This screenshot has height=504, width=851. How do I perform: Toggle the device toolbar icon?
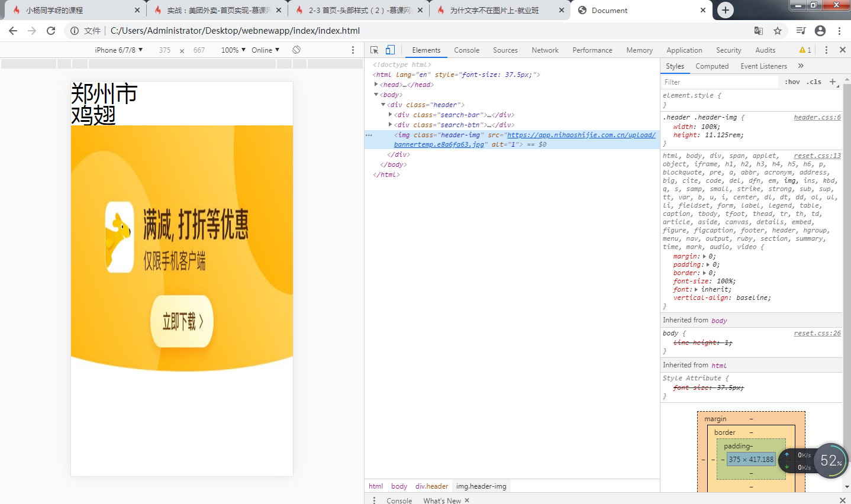390,50
